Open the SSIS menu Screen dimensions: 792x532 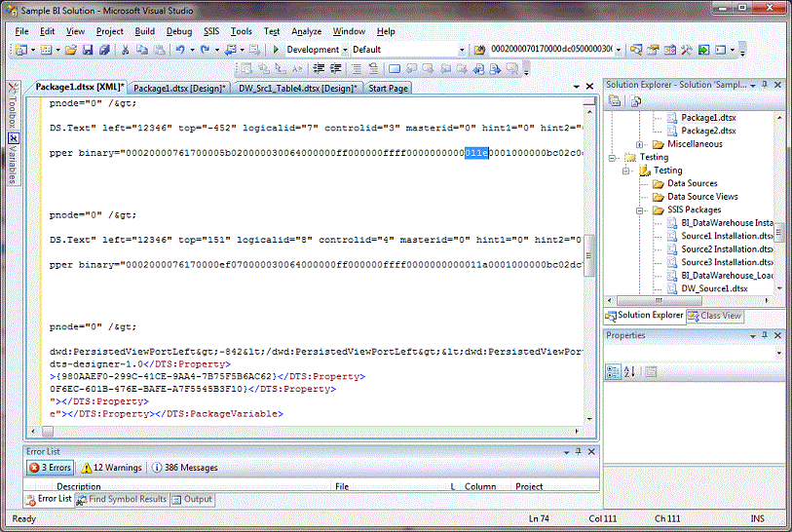[211, 31]
